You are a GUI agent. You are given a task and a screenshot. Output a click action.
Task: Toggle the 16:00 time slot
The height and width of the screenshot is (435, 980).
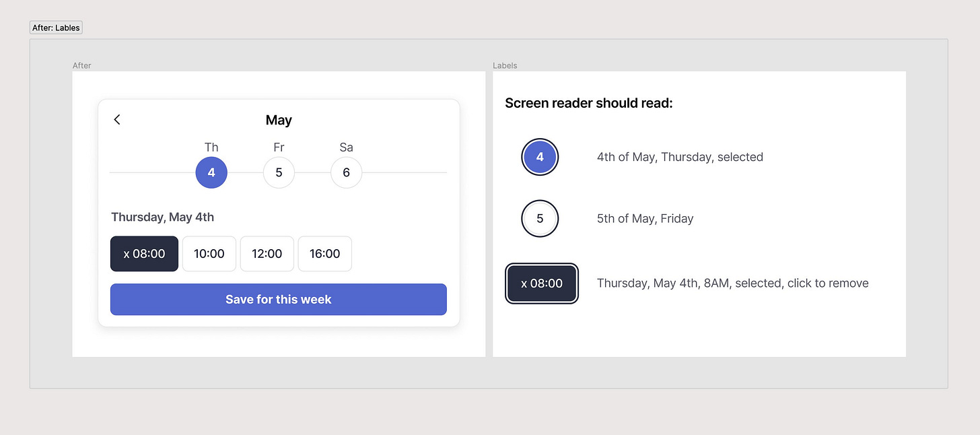coord(324,254)
